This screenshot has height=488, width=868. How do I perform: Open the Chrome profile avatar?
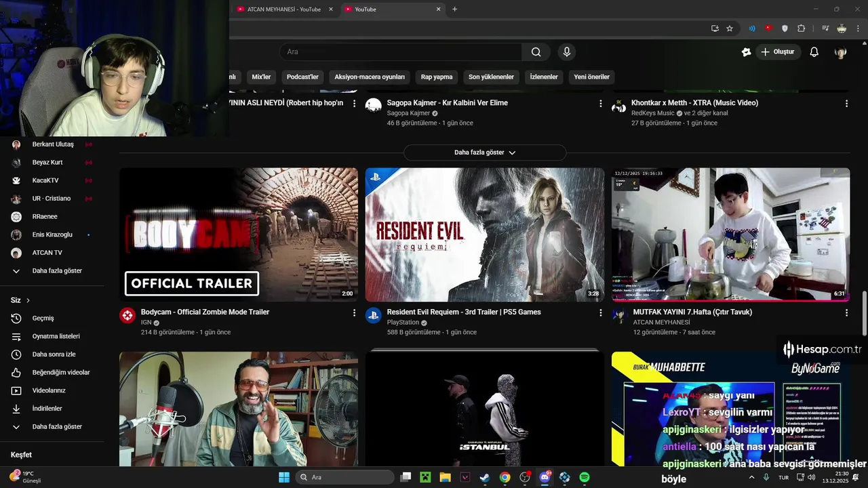tap(842, 28)
